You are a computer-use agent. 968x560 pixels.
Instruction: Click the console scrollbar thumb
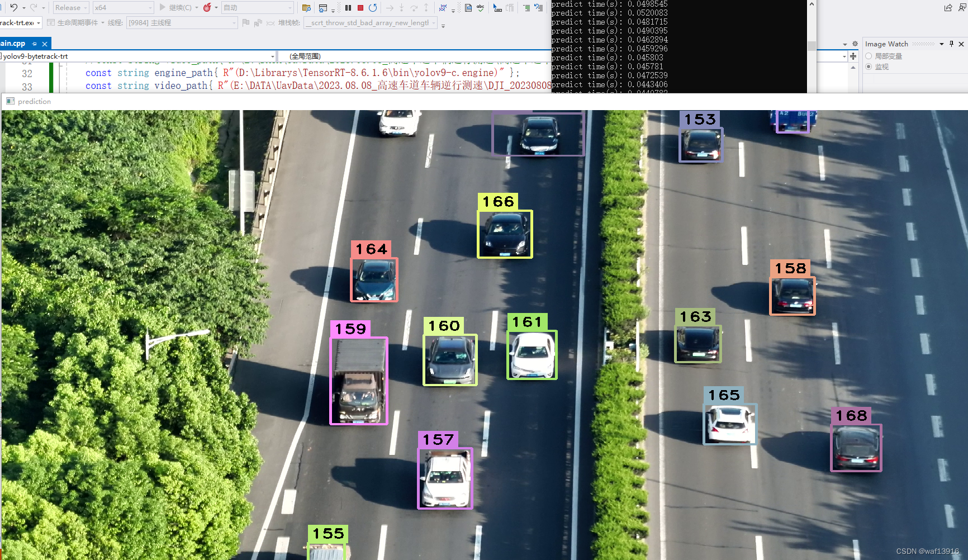812,45
